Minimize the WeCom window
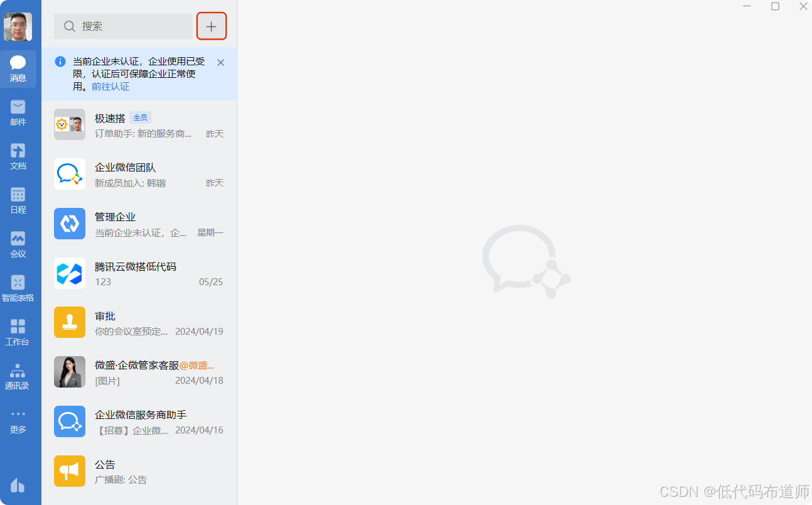 click(x=747, y=6)
